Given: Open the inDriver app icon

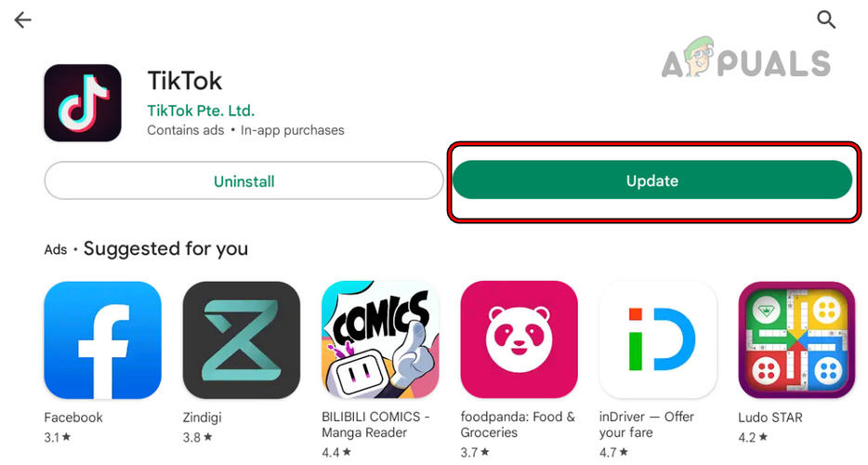Looking at the screenshot, I should [658, 339].
